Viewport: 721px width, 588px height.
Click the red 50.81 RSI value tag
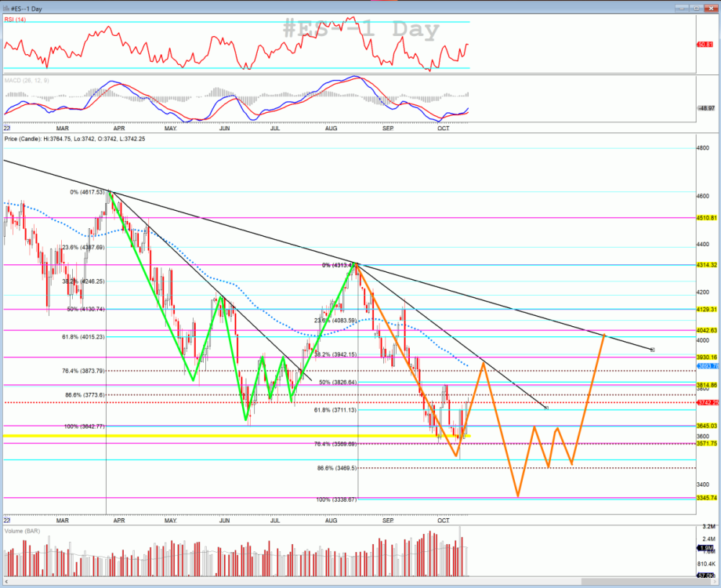pyautogui.click(x=706, y=45)
